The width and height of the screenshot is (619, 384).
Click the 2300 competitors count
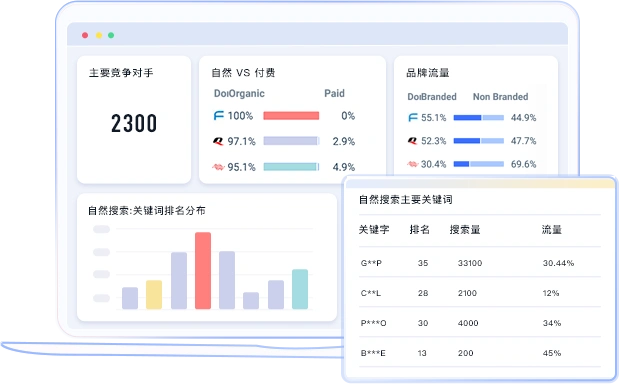tap(134, 123)
